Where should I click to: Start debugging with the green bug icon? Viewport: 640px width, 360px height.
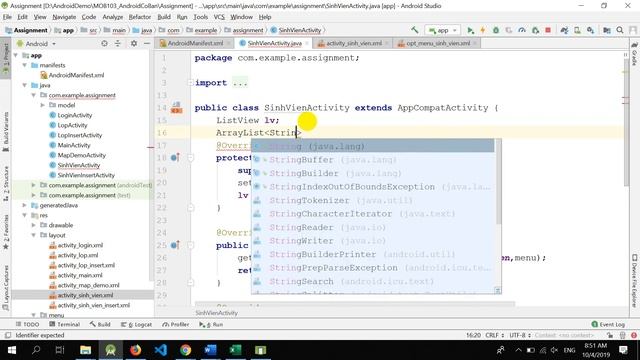click(496, 30)
